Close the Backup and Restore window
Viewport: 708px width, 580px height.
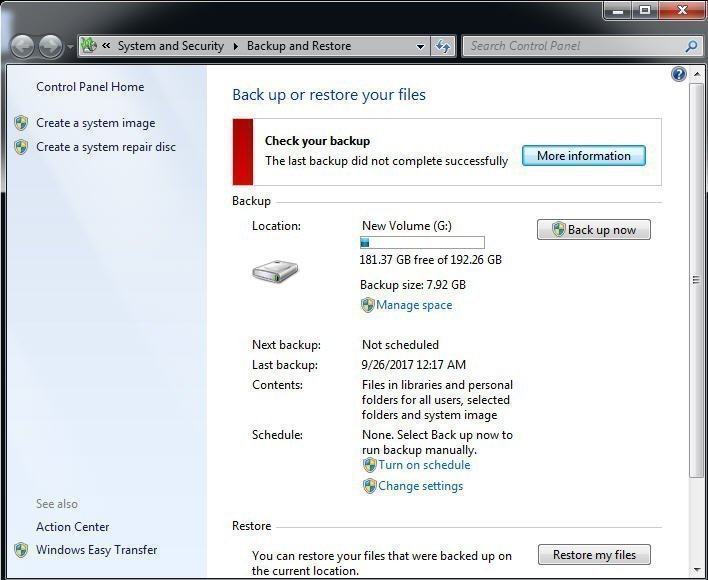682,10
